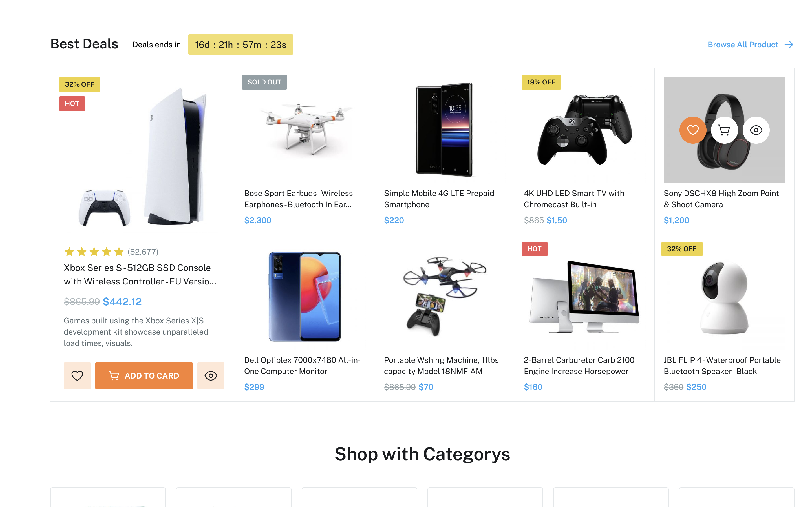
Task: Click the iMac product image
Action: [x=584, y=297]
